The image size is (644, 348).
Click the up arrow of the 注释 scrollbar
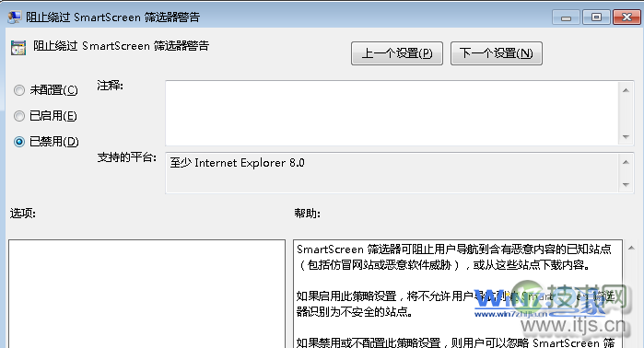(626, 90)
